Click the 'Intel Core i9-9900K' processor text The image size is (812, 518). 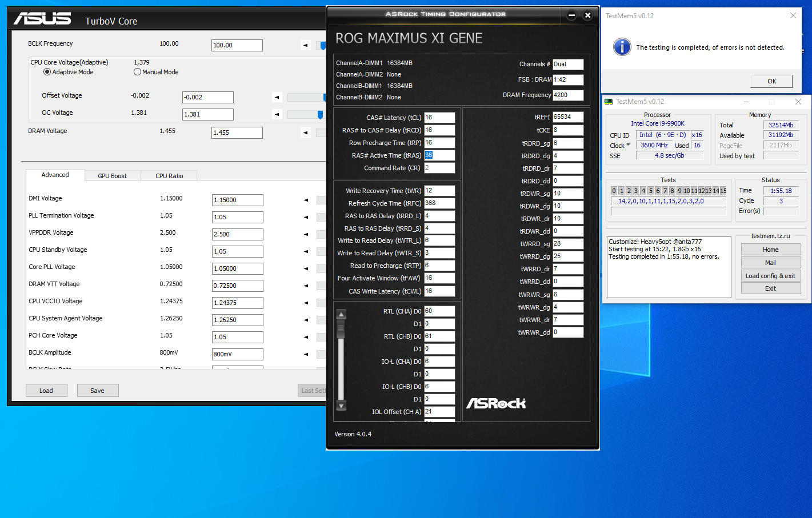point(658,123)
